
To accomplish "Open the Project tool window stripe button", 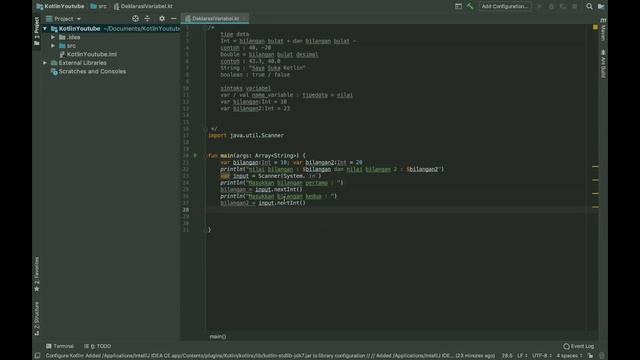I will point(37,31).
